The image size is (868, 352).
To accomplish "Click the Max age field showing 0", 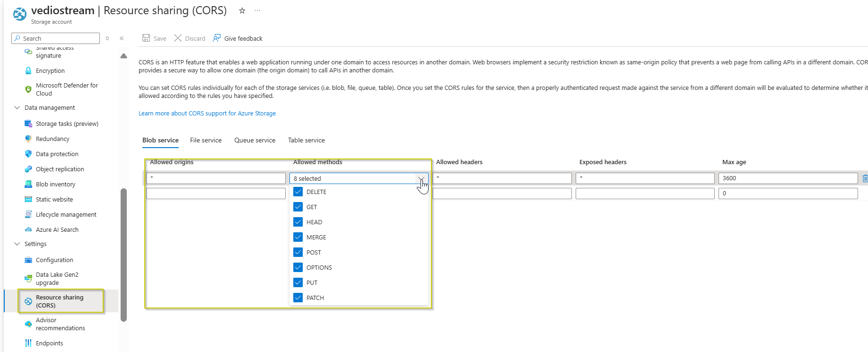I will (788, 194).
